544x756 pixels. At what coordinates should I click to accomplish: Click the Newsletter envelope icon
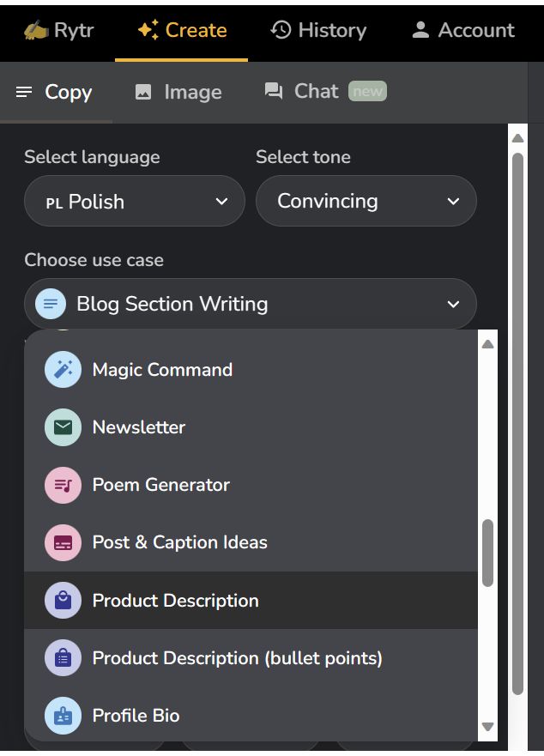click(x=63, y=427)
